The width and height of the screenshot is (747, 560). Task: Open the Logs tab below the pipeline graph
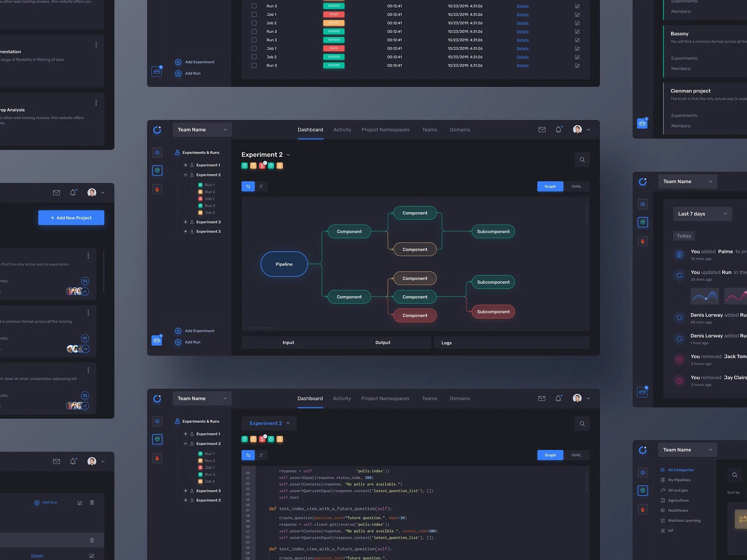446,343
